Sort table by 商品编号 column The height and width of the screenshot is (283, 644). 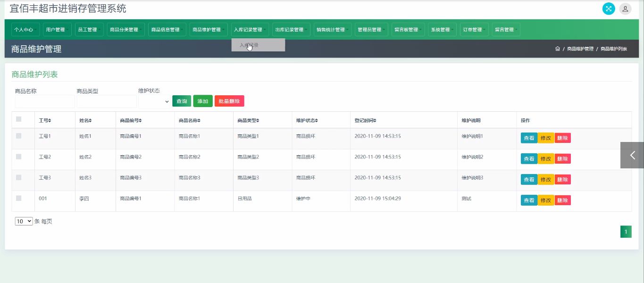point(131,121)
